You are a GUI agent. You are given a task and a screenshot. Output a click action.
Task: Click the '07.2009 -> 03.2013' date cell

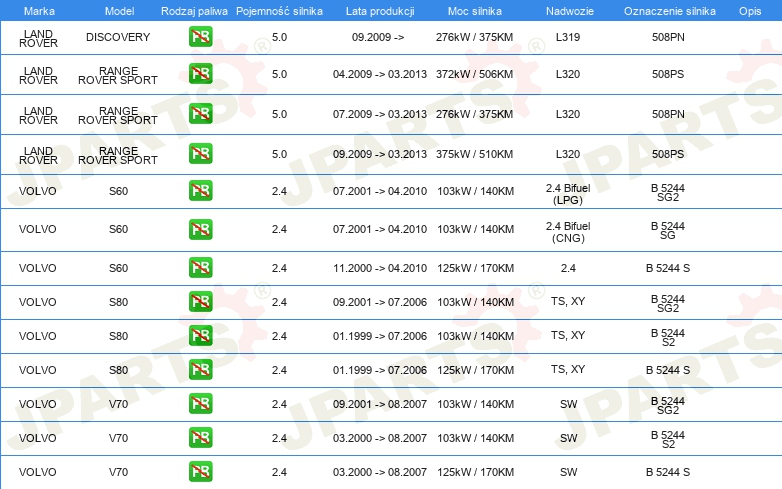(x=380, y=114)
